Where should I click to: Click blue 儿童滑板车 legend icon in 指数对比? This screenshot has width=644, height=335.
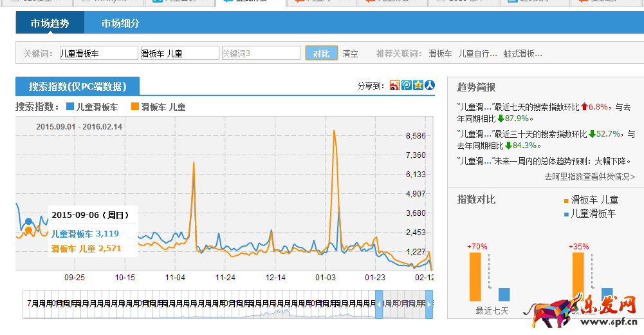[566, 213]
